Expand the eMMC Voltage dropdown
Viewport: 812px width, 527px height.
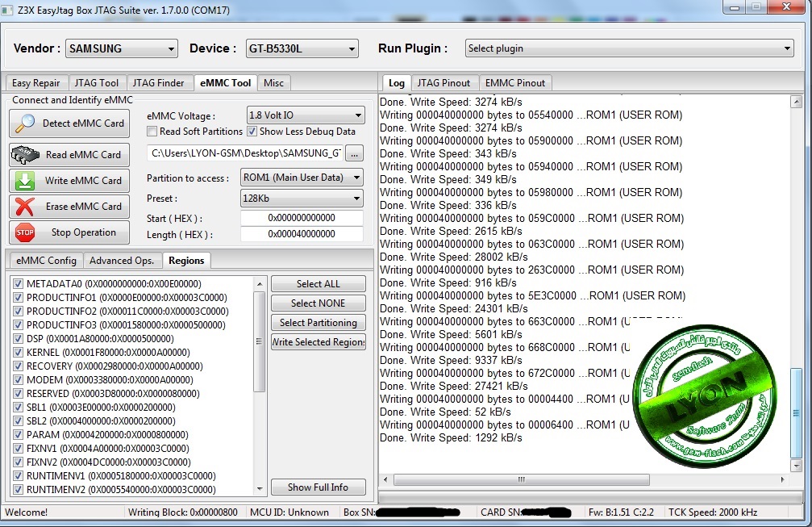coord(306,115)
